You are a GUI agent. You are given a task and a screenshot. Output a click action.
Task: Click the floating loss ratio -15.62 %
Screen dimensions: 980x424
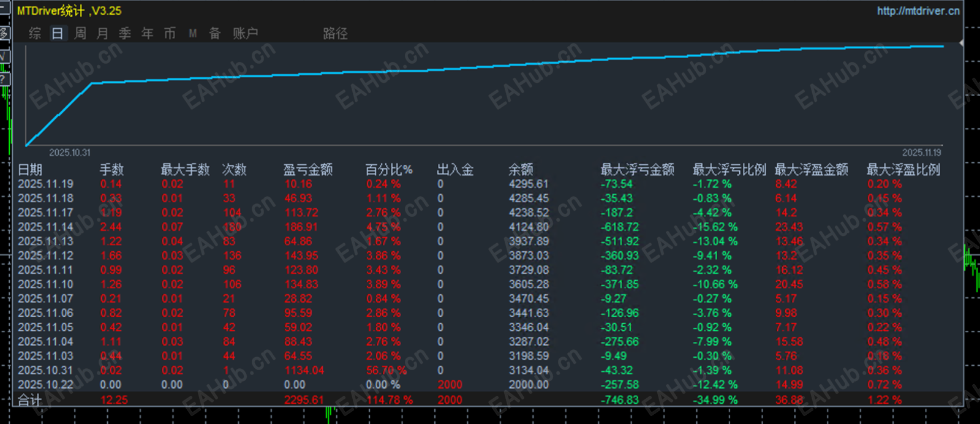[715, 227]
